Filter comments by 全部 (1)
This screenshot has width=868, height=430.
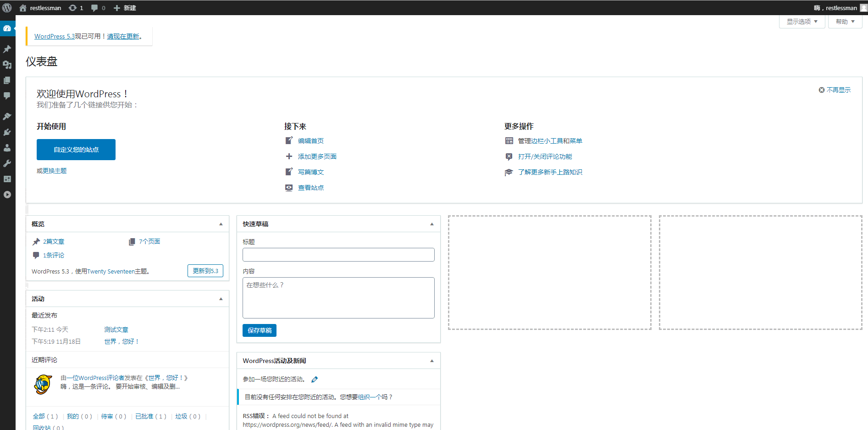(x=45, y=416)
